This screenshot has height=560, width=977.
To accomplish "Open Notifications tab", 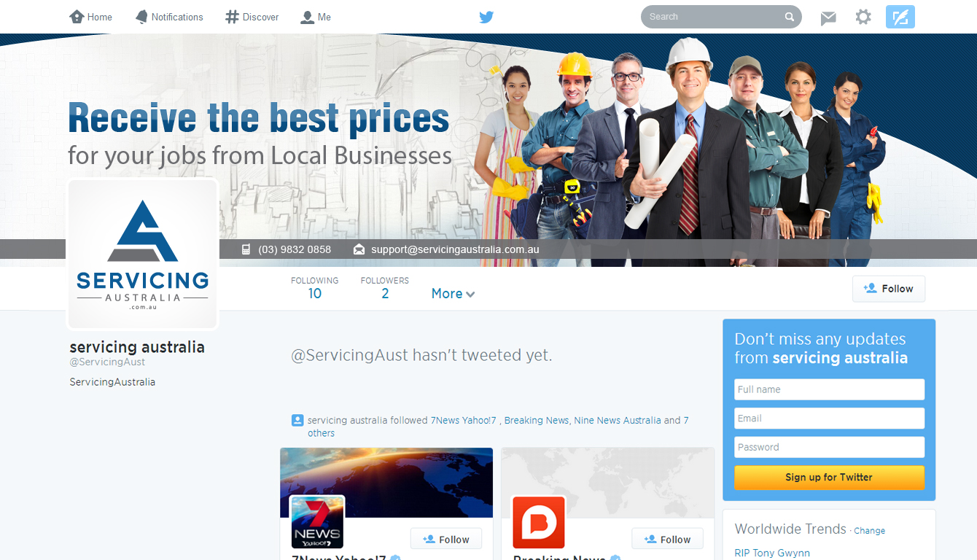I will coord(169,17).
